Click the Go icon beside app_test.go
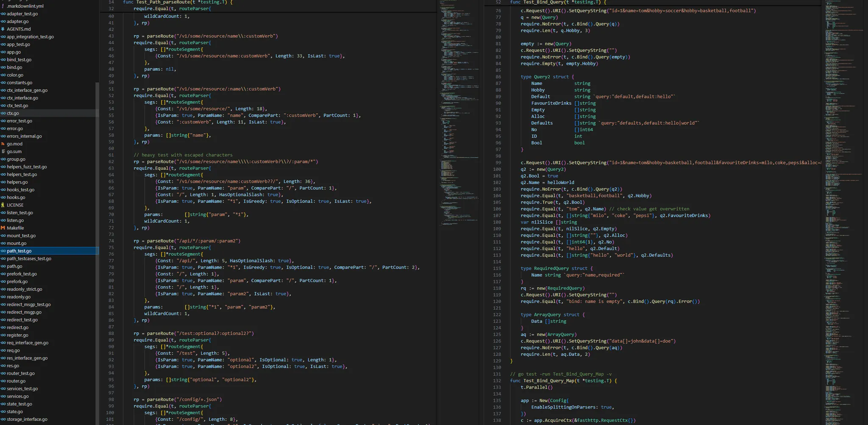 click(3, 45)
